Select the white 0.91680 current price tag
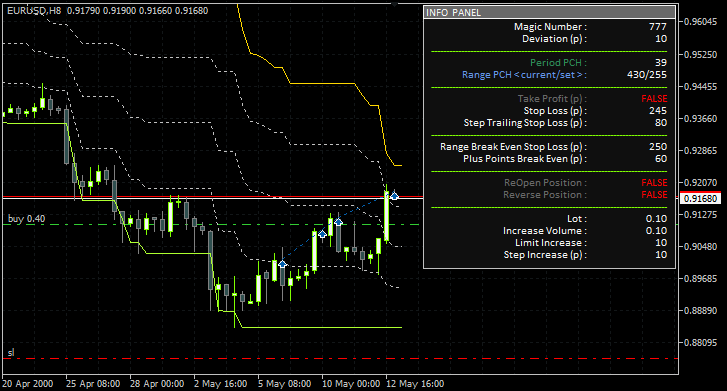 pyautogui.click(x=701, y=199)
